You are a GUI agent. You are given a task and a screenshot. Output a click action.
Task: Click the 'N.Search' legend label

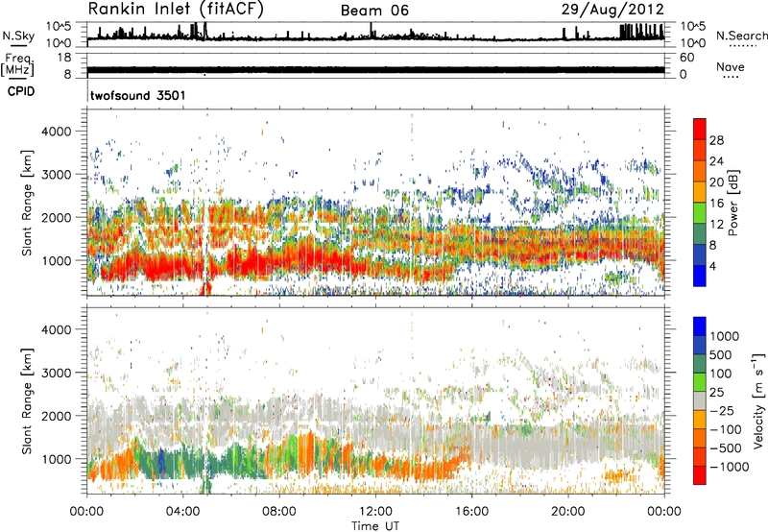(x=741, y=36)
